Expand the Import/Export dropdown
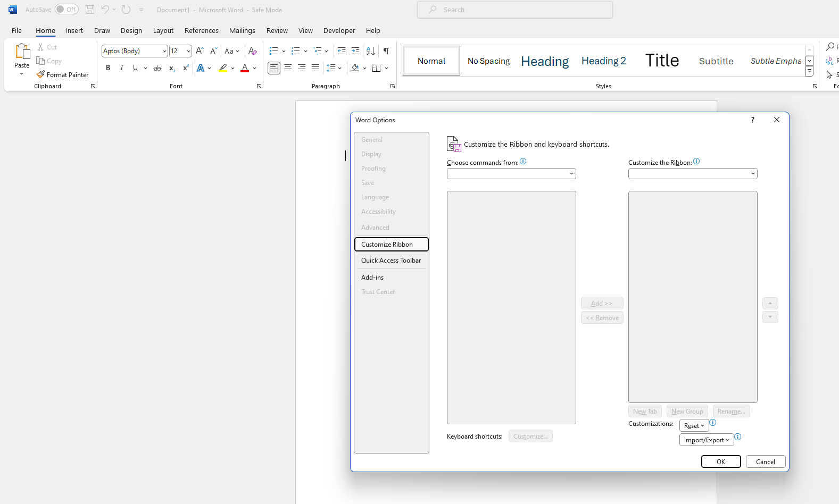The width and height of the screenshot is (839, 504). click(707, 440)
